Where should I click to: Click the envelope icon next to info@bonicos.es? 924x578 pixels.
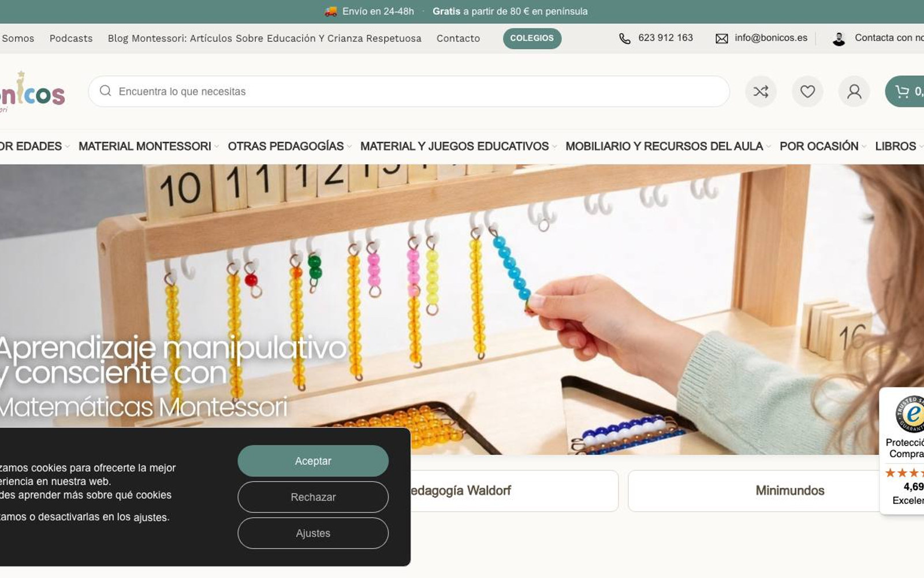click(x=721, y=38)
